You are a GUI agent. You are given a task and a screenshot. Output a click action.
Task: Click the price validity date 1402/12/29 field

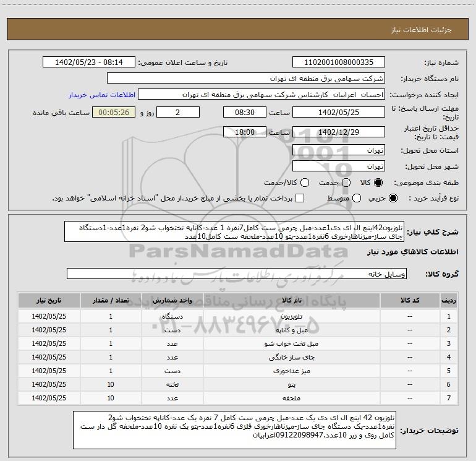click(339, 132)
